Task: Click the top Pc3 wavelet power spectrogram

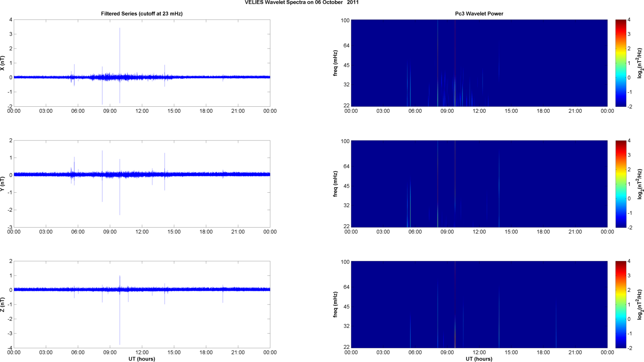Action: click(479, 63)
